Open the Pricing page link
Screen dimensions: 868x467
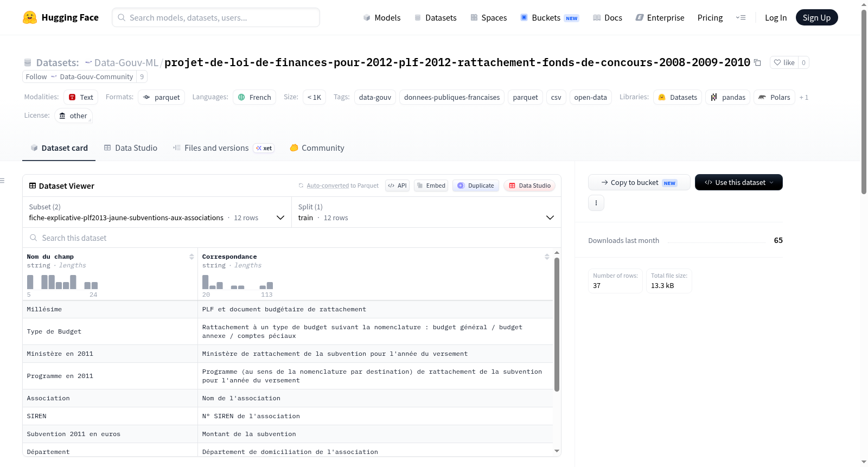[710, 17]
